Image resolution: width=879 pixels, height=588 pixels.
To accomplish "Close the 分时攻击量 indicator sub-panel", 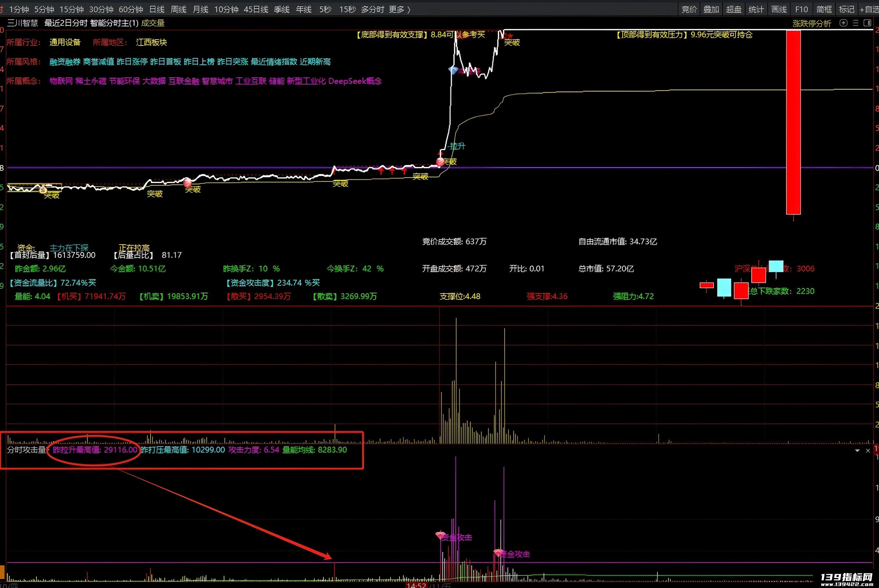I will 868,450.
